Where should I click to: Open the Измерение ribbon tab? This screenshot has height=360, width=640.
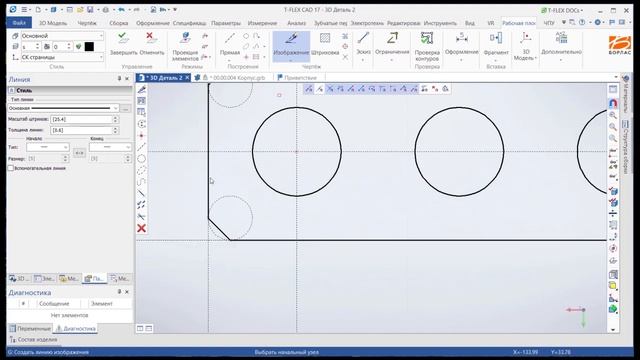tap(262, 23)
